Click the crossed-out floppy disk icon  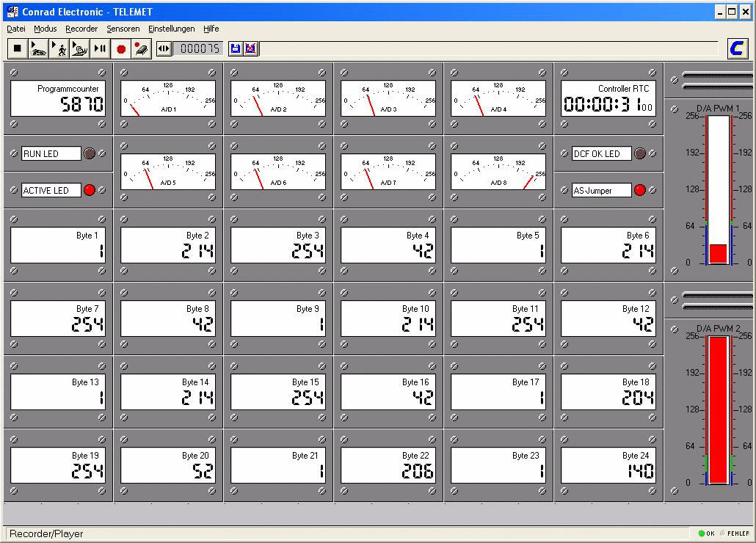(x=251, y=48)
